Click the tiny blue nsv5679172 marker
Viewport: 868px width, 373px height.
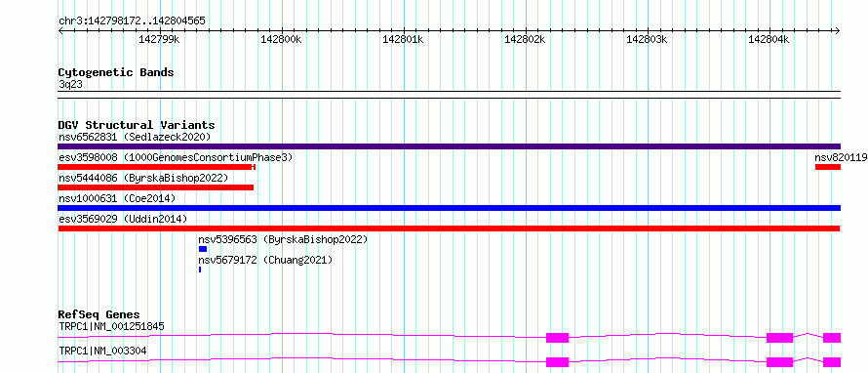click(x=200, y=269)
